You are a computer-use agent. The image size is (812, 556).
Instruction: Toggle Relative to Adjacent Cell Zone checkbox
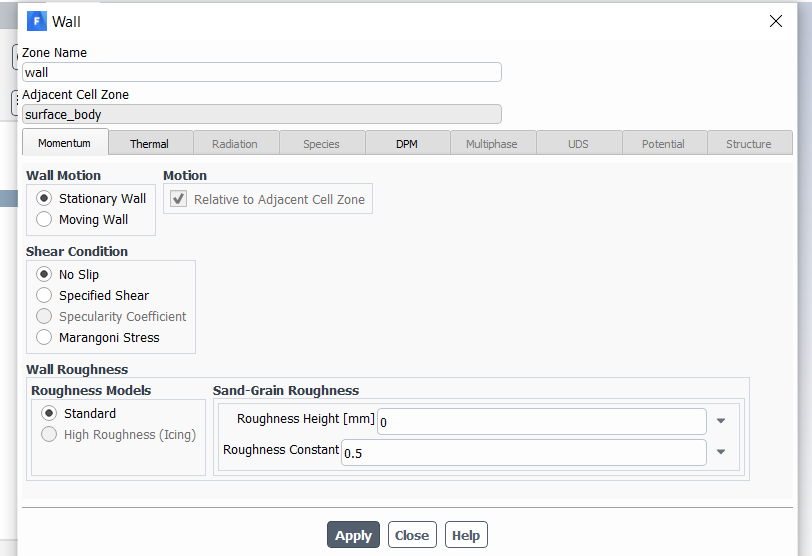(x=179, y=199)
